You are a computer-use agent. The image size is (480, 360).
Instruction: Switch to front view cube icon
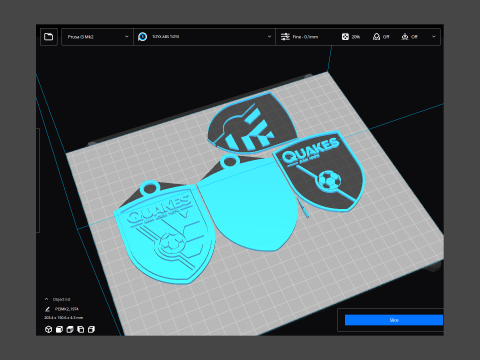tap(59, 329)
